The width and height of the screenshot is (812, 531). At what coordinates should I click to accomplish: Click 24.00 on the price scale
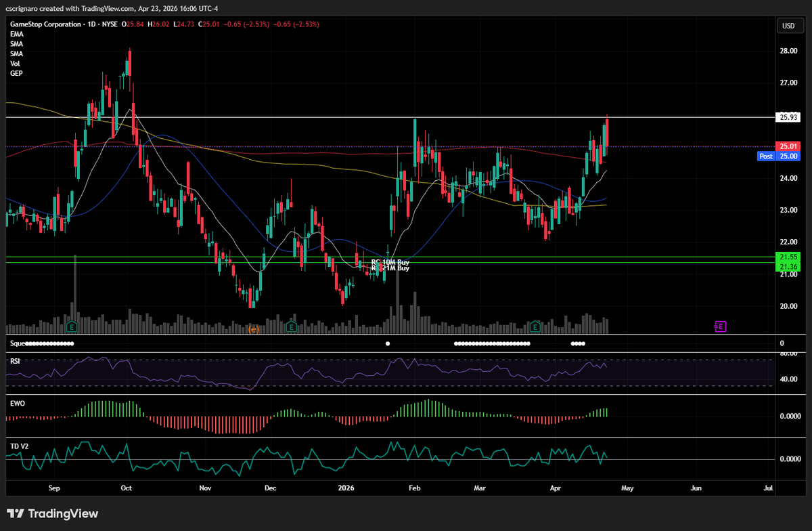(x=788, y=178)
